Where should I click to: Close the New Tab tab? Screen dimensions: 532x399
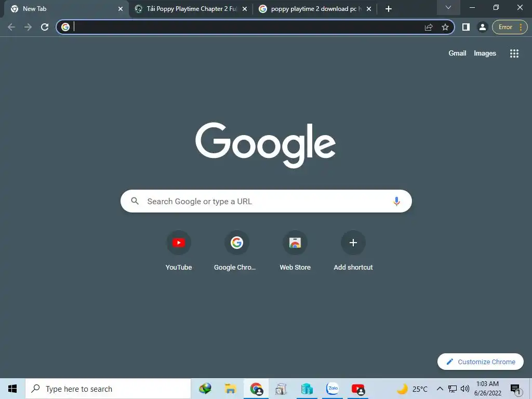click(121, 9)
